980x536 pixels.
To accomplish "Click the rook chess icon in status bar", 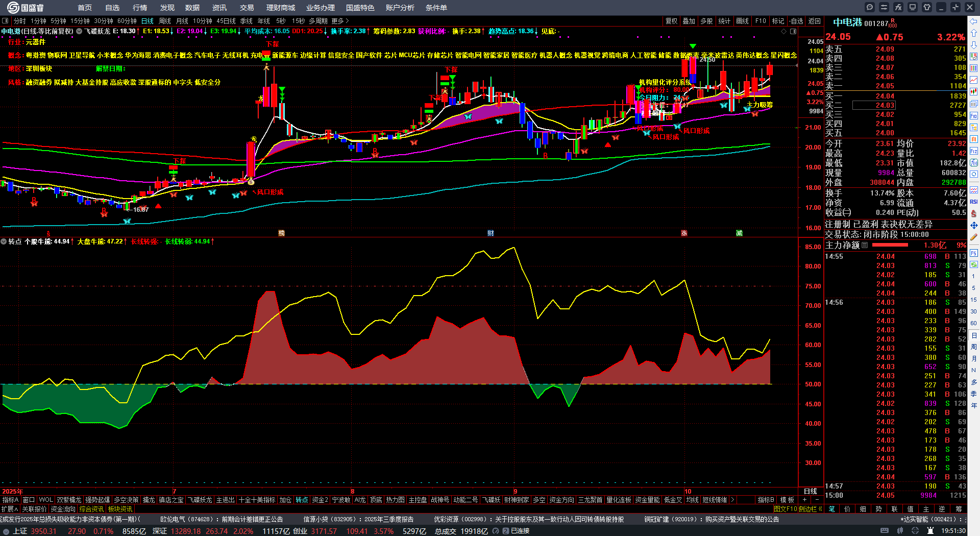I will coord(929,531).
